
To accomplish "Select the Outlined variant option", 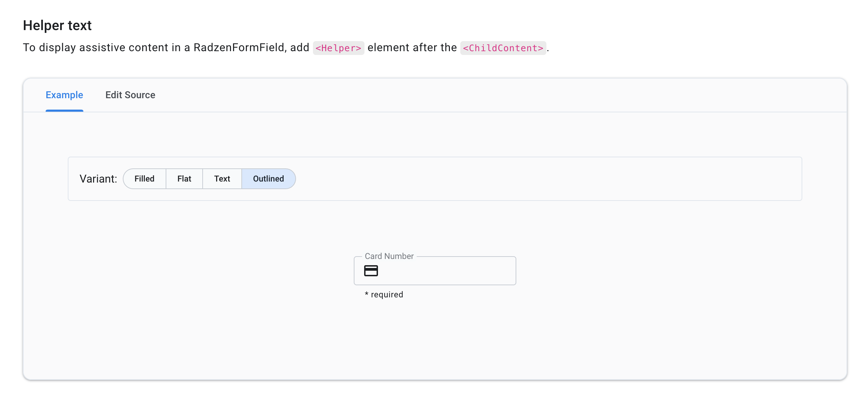I will click(268, 178).
